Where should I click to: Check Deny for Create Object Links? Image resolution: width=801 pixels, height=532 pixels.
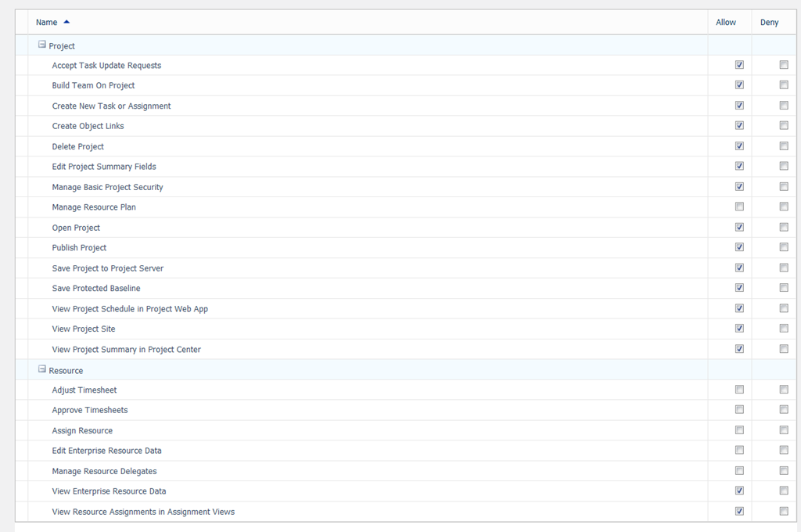[x=784, y=126]
